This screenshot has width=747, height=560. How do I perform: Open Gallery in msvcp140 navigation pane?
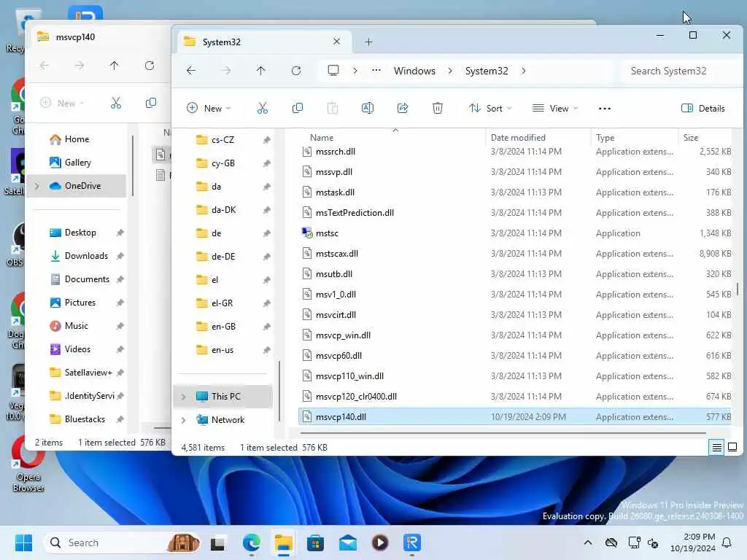click(77, 163)
